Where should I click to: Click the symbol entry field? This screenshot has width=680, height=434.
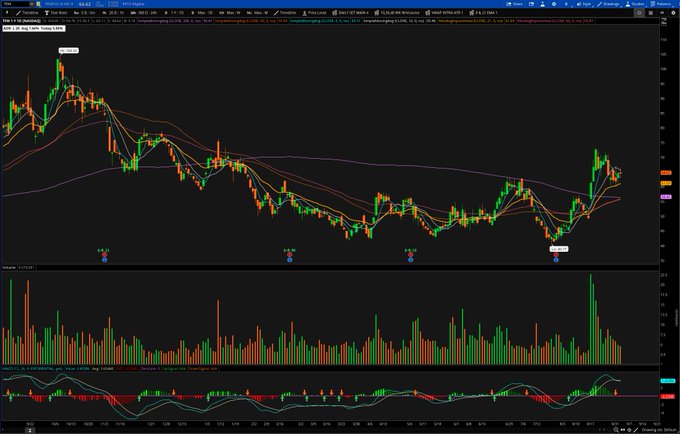16,4
